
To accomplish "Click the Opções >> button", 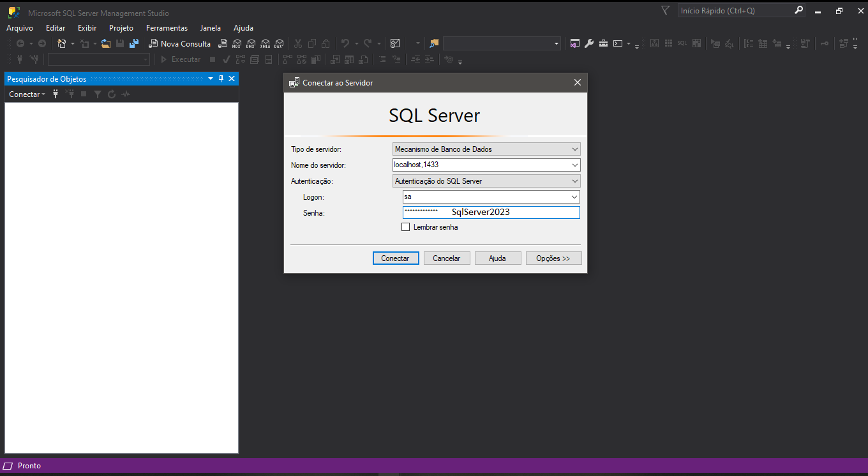I will (553, 258).
